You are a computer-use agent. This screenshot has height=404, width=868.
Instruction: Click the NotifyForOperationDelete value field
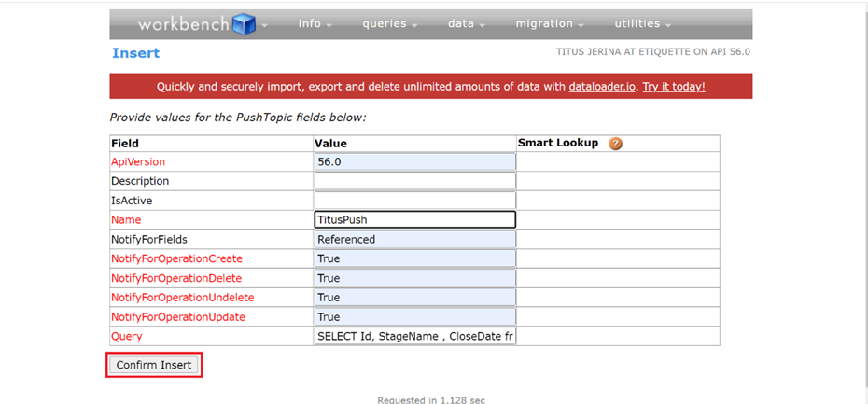pyautogui.click(x=414, y=278)
